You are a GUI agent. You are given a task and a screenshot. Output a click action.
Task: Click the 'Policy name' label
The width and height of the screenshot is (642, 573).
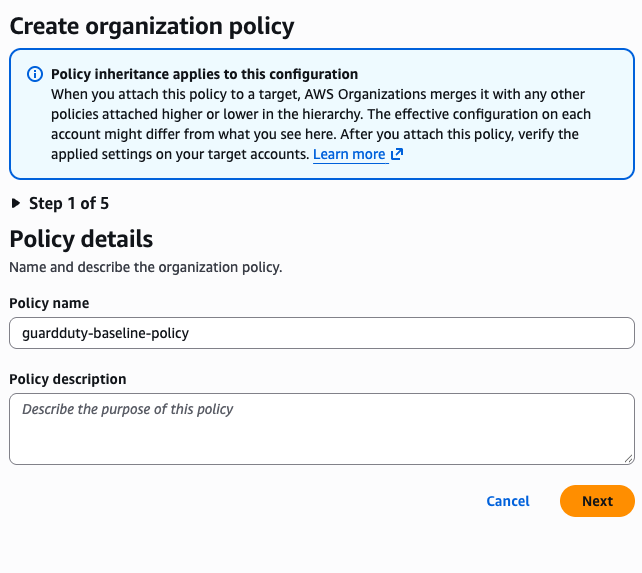(49, 303)
